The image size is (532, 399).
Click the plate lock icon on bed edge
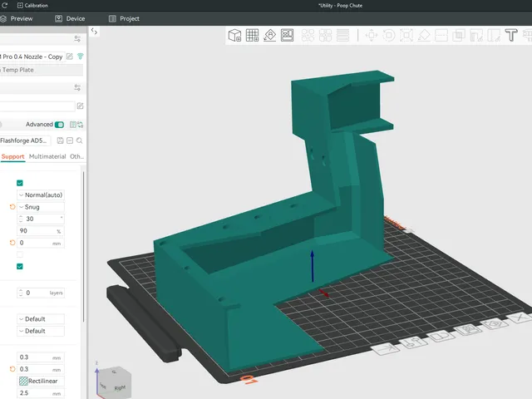click(x=441, y=336)
